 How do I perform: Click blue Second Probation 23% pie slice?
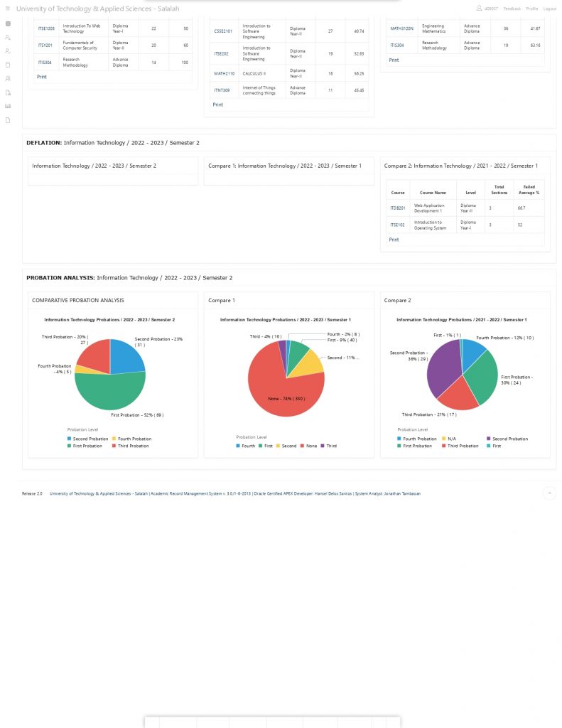click(x=126, y=358)
